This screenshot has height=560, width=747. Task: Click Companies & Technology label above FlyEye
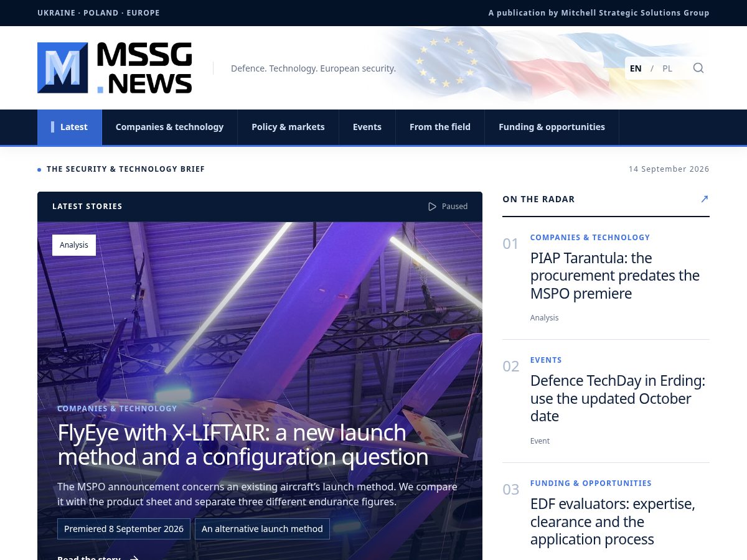click(x=117, y=409)
